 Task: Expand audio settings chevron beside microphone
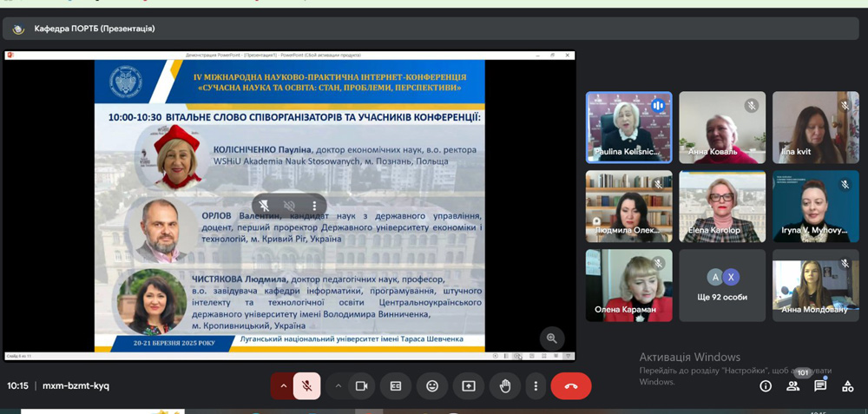[x=282, y=386]
